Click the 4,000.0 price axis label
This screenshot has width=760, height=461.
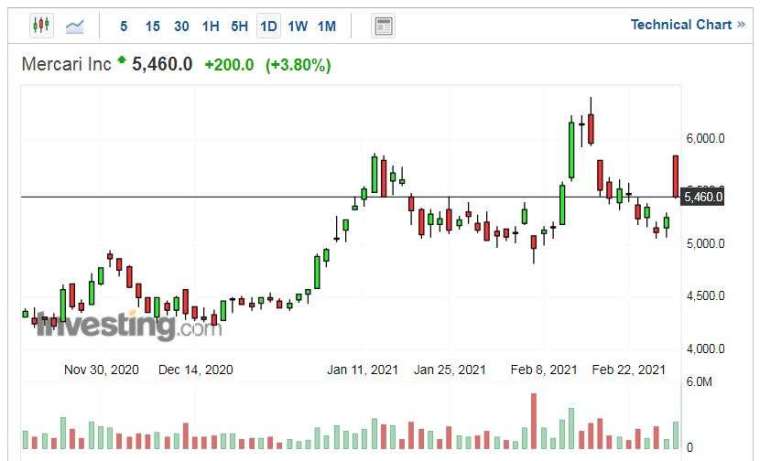(x=705, y=349)
